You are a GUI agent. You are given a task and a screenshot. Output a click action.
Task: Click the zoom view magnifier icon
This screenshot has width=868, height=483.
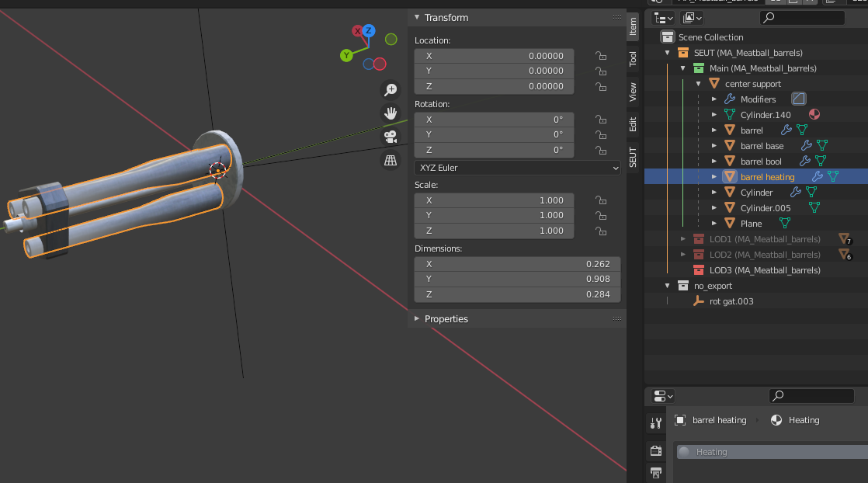click(x=391, y=89)
